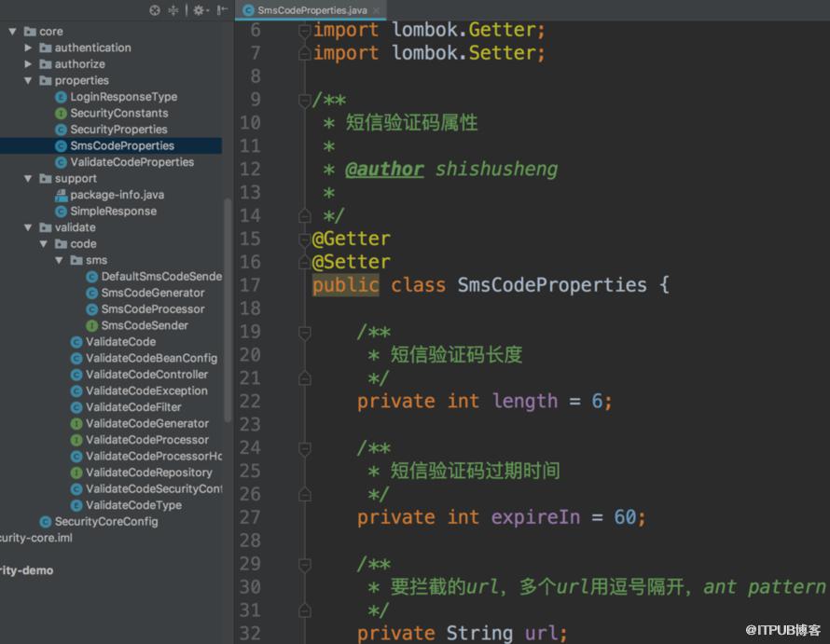This screenshot has width=830, height=644.
Task: Open the SecurityCoreConfig class
Action: tap(106, 522)
